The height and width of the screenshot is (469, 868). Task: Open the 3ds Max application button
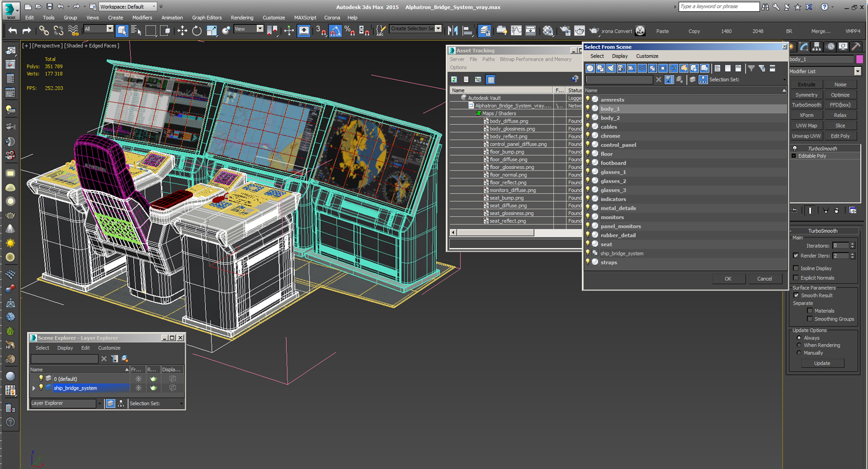(x=11, y=11)
